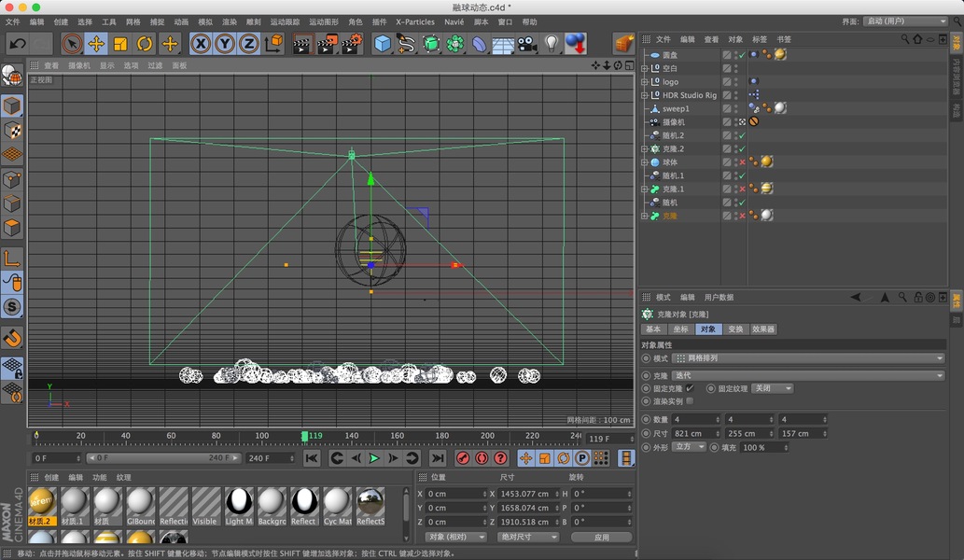
Task: Click the first 数量 count field showing 4
Action: [x=695, y=419]
